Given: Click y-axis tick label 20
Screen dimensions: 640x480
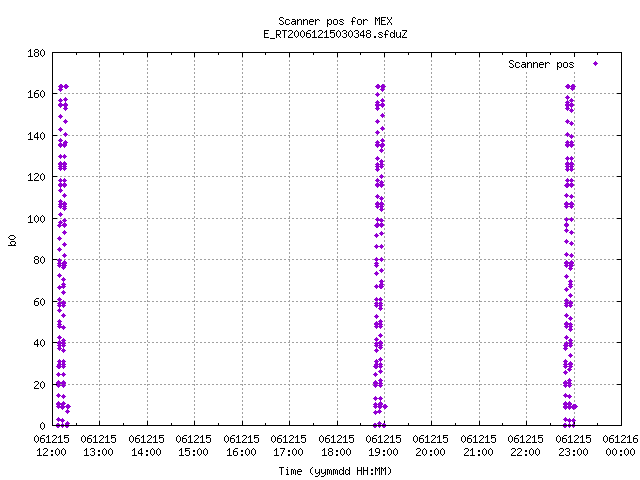Looking at the screenshot, I should [x=39, y=385].
